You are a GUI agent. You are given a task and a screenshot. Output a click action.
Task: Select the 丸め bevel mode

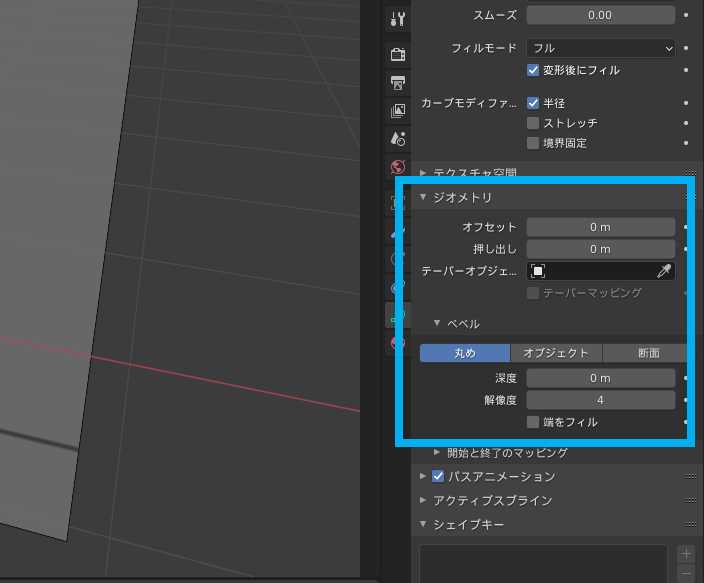tap(465, 353)
